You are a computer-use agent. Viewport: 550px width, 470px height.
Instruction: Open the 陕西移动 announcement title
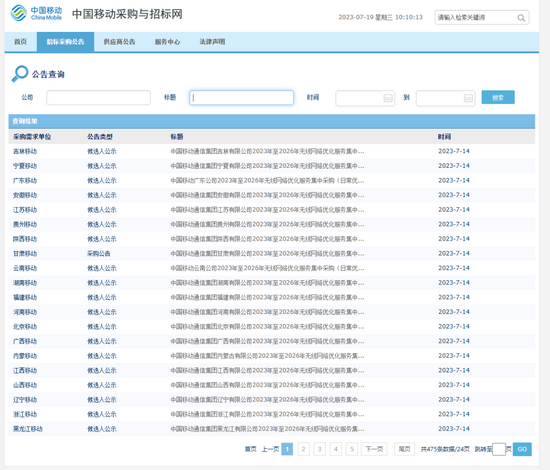(267, 239)
